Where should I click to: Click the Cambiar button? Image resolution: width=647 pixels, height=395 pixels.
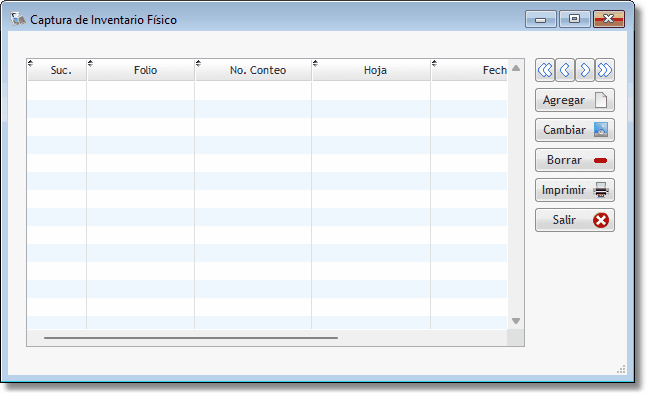[575, 130]
